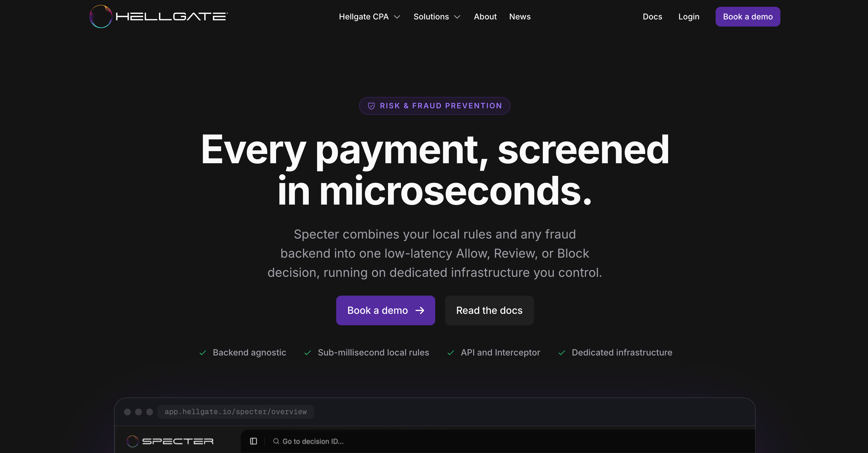Click the shield icon in the badge
The image size is (868, 453).
[x=371, y=106]
